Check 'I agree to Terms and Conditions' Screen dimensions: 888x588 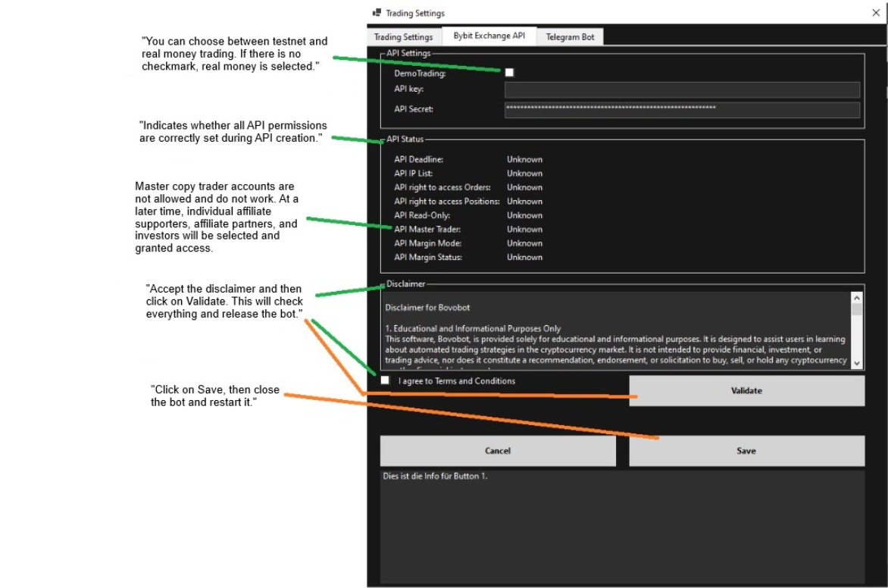[387, 381]
